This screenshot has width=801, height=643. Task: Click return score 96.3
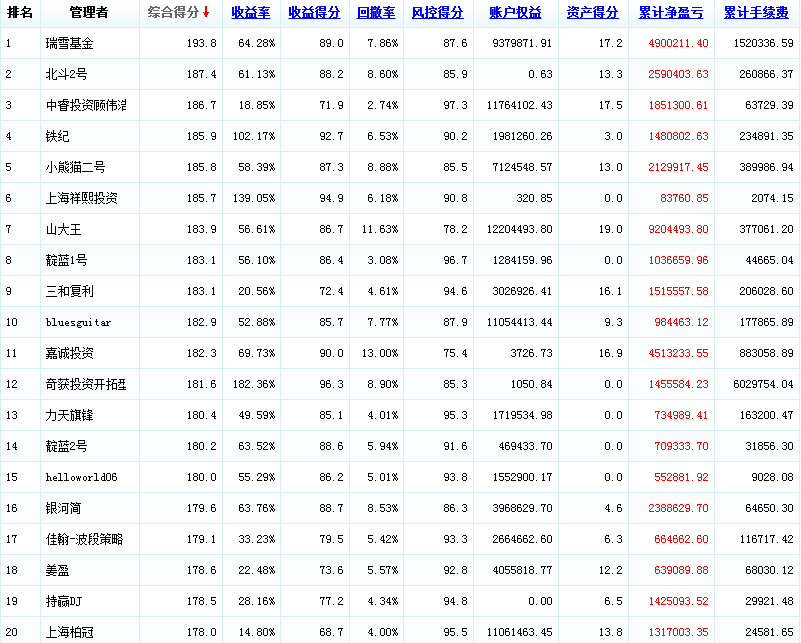point(331,384)
